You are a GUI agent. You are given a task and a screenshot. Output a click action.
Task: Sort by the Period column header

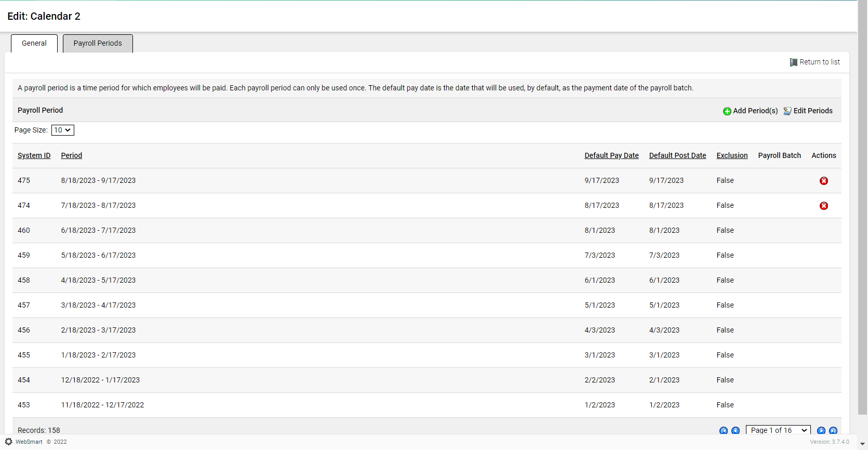coord(71,155)
